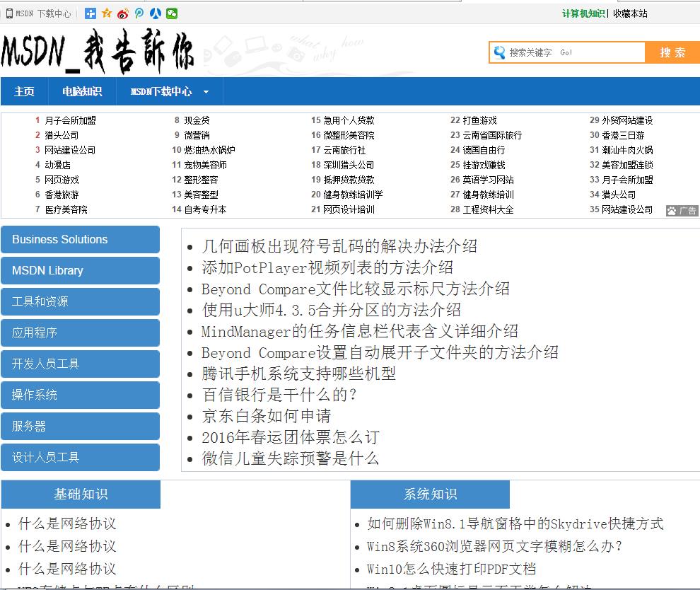The width and height of the screenshot is (700, 590).
Task: Open article Beyond Compare文件比较显示标尺方法介绍
Action: pos(356,289)
